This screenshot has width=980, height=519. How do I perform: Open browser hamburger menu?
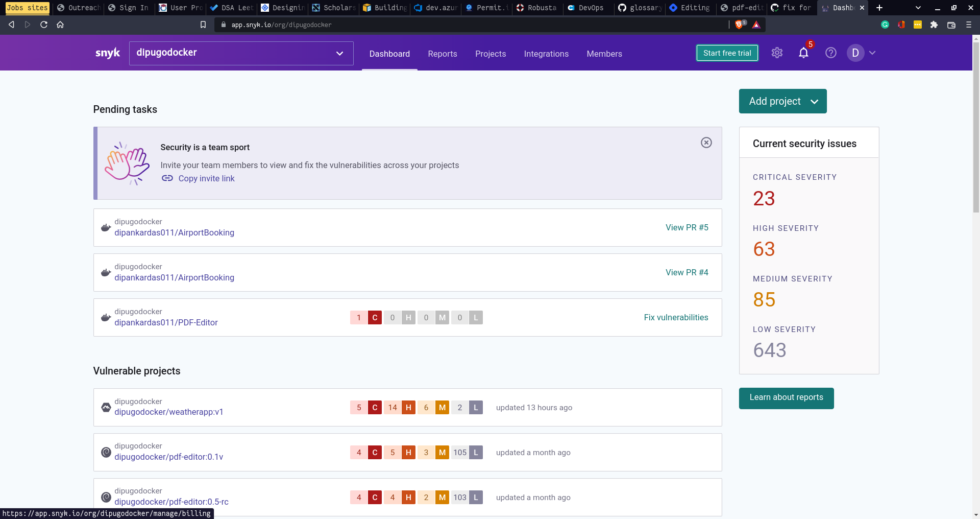point(969,25)
